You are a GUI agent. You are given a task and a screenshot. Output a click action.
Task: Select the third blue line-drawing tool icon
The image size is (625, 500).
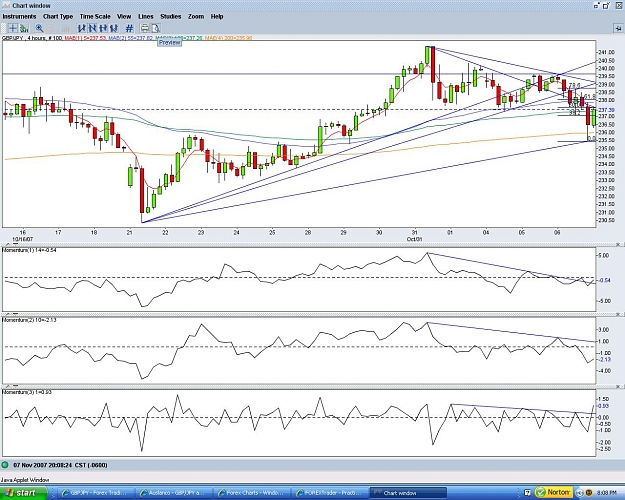(x=103, y=28)
